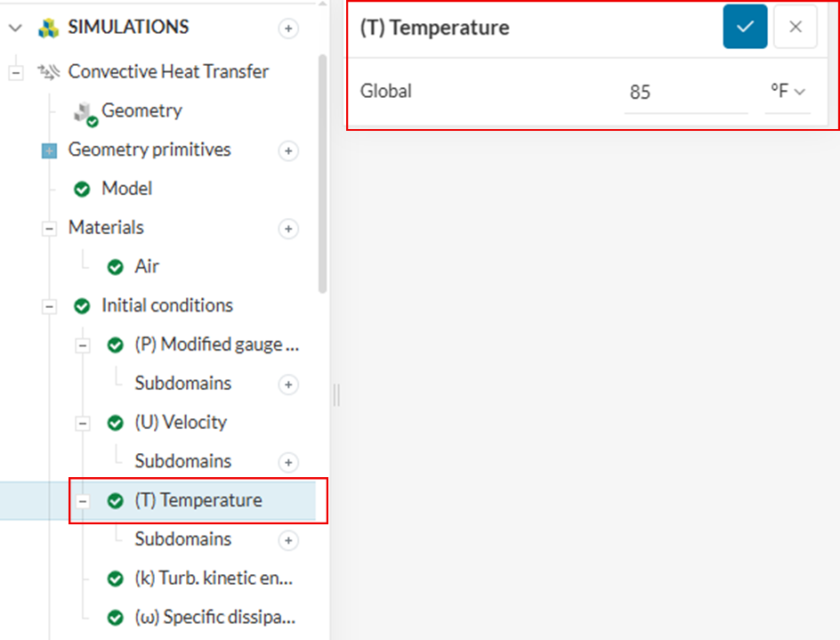Collapse the Initial conditions node

click(x=49, y=306)
